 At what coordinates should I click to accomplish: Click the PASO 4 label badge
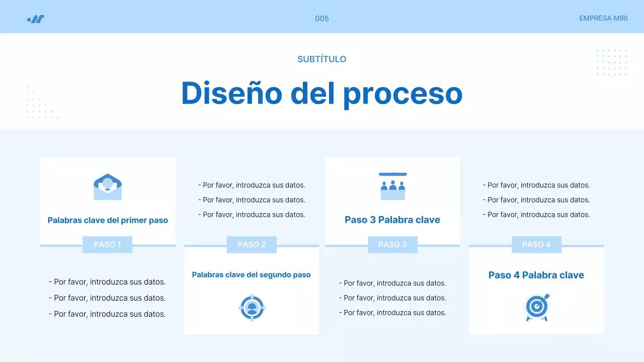point(537,245)
